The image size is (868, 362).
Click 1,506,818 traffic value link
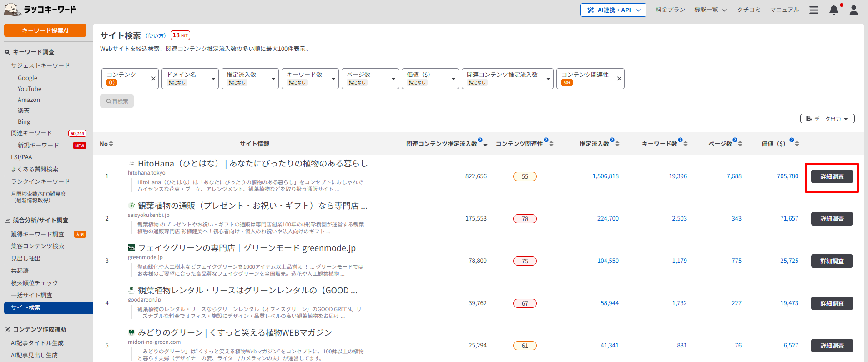[606, 176]
